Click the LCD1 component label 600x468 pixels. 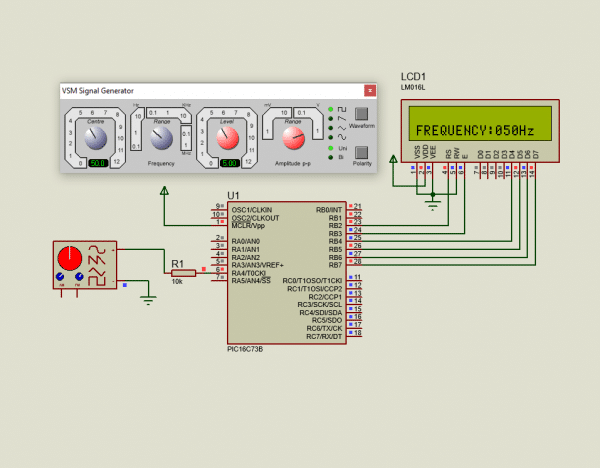pos(413,77)
